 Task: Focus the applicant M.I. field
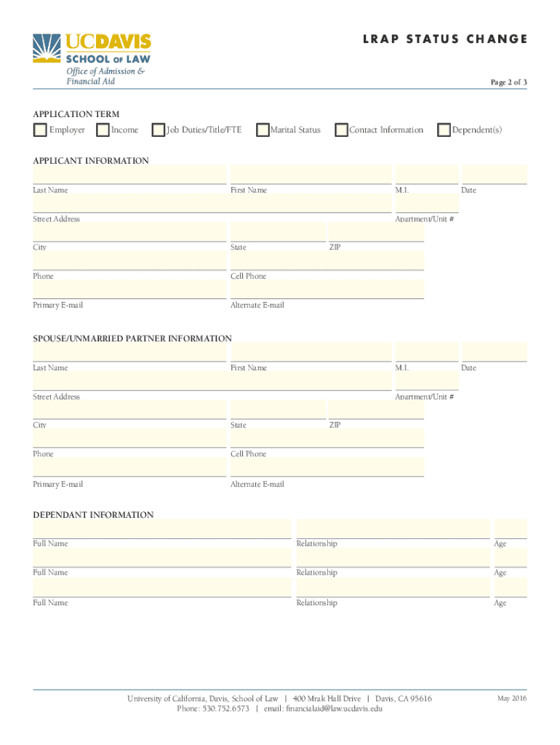point(426,175)
